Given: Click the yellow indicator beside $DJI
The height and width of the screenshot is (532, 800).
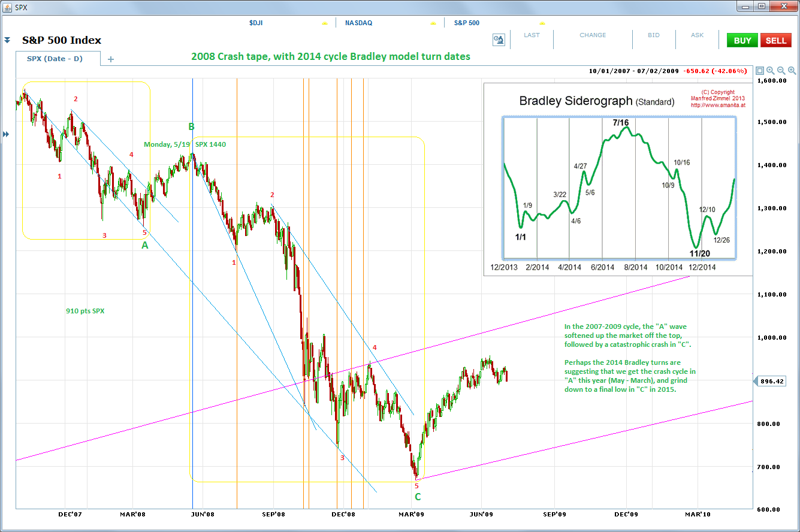Looking at the screenshot, I should click(x=325, y=23).
